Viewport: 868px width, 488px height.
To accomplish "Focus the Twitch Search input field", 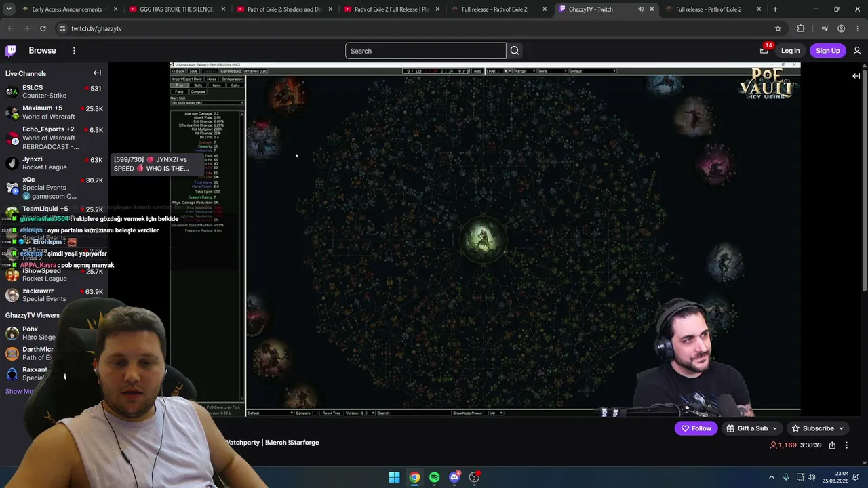I will point(426,51).
